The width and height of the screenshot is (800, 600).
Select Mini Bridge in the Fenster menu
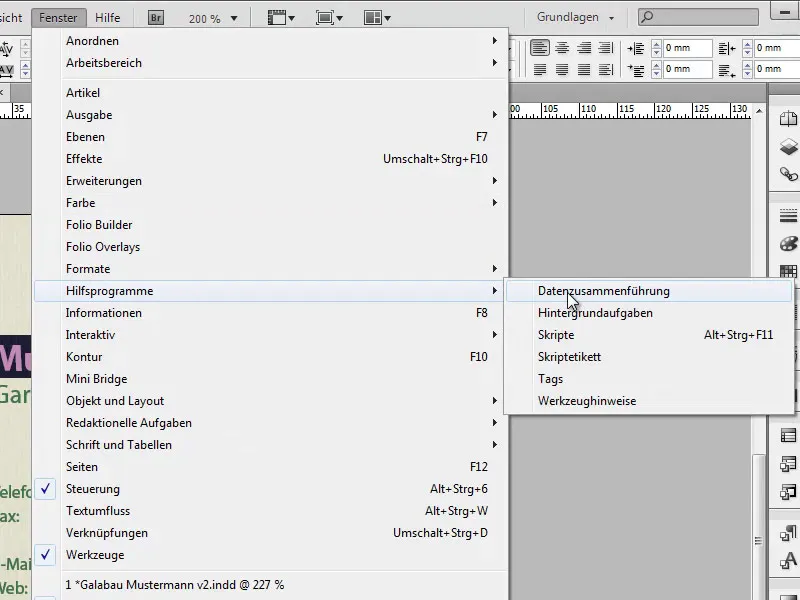pos(271,379)
